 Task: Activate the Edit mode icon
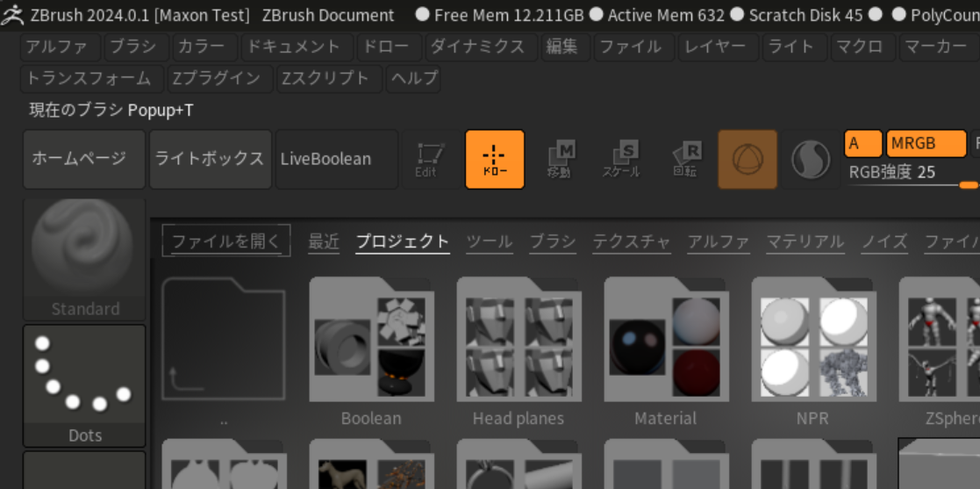point(430,160)
